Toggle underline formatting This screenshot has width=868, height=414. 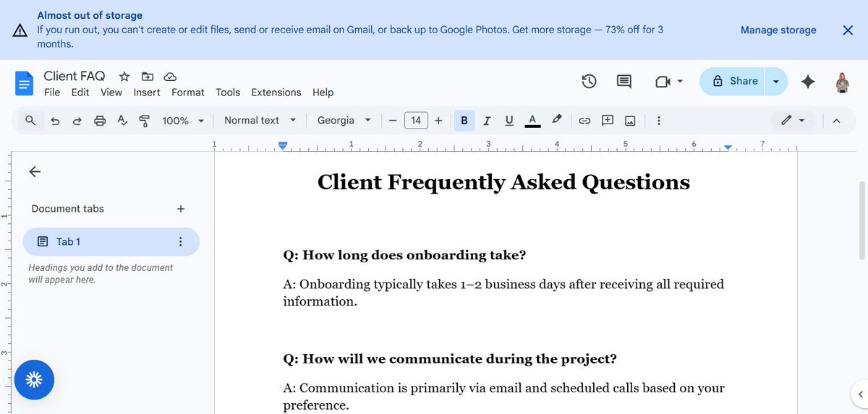coord(509,121)
